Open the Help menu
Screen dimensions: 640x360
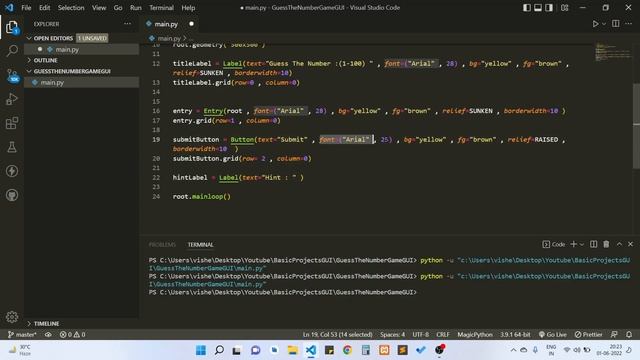(x=188, y=8)
